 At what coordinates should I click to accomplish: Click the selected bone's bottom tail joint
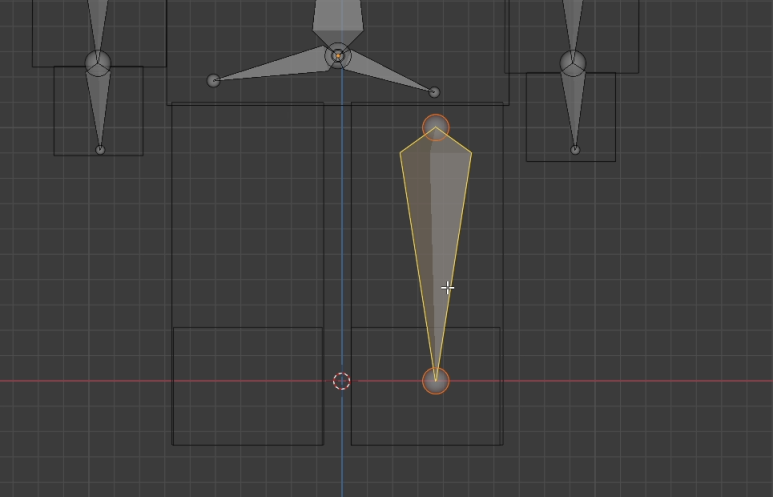click(436, 381)
